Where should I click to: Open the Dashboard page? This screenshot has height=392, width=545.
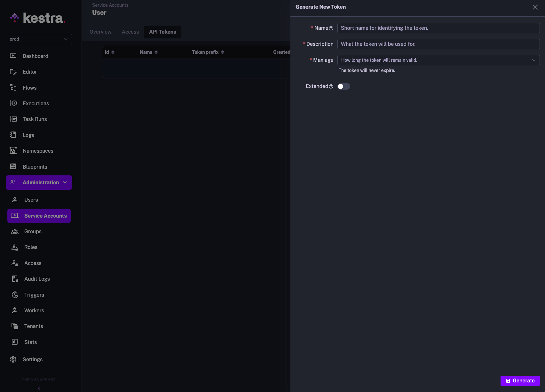pyautogui.click(x=35, y=56)
